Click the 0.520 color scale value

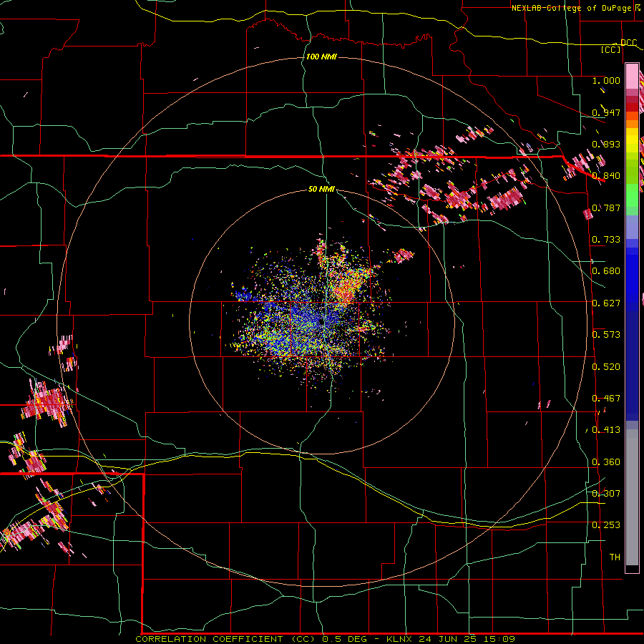point(606,367)
